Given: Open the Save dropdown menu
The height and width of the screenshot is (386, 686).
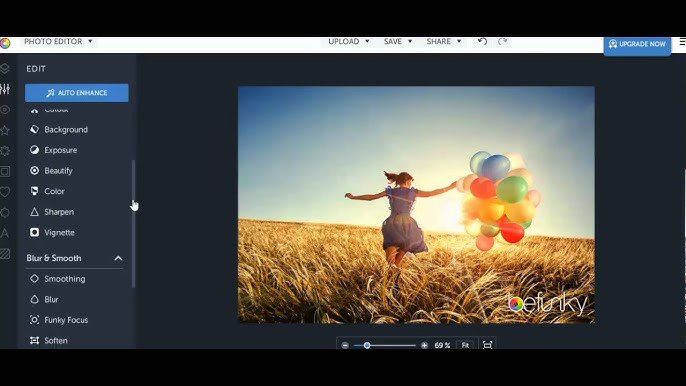Looking at the screenshot, I should pyautogui.click(x=398, y=42).
